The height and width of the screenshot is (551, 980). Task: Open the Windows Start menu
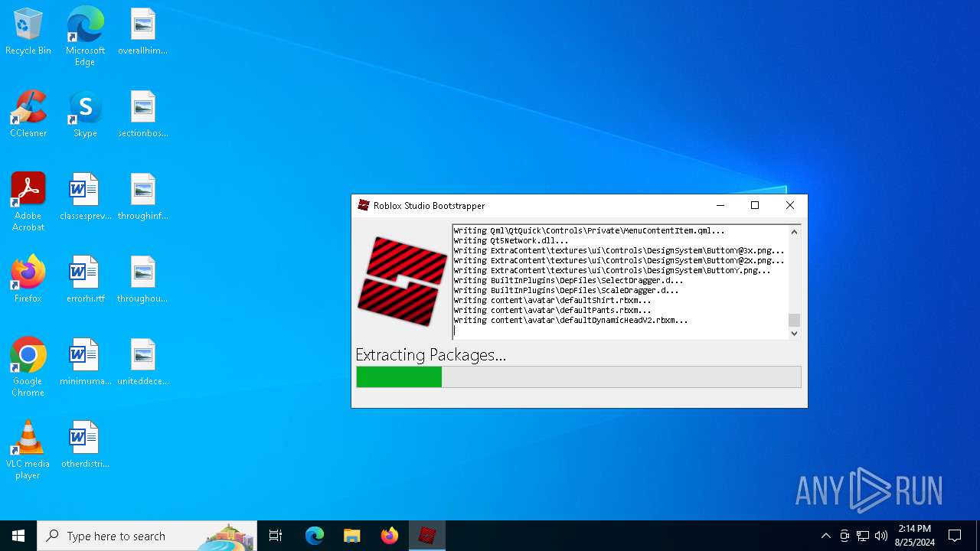pos(18,536)
